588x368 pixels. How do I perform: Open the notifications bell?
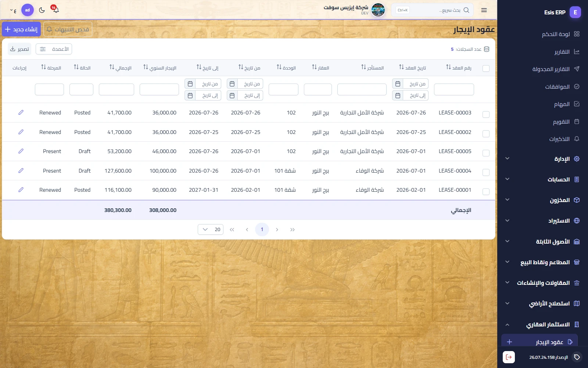(x=55, y=10)
